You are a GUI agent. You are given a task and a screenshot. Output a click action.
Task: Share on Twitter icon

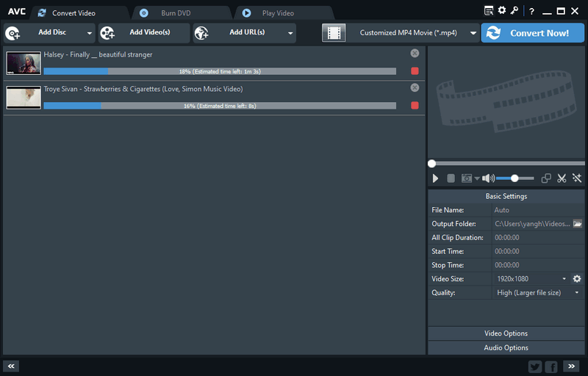pos(535,366)
